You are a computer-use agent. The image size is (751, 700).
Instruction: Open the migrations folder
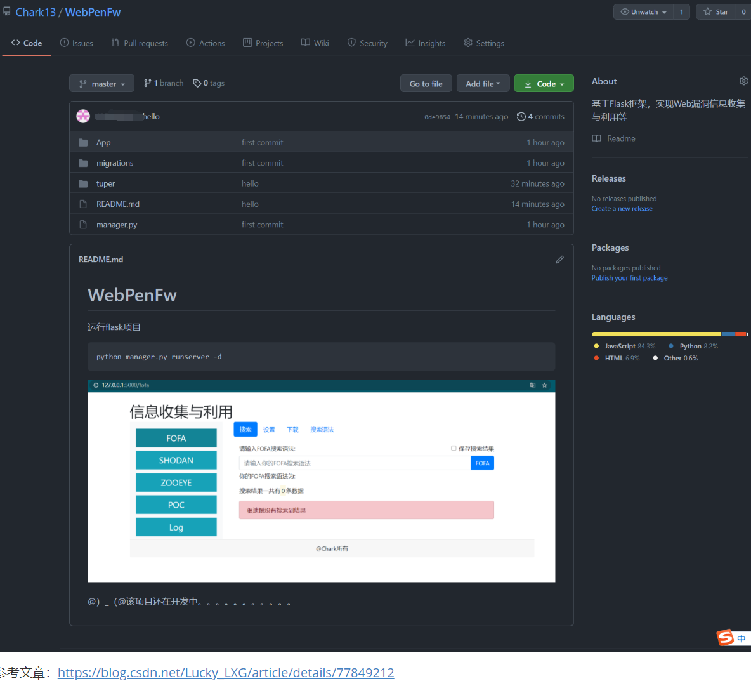115,163
